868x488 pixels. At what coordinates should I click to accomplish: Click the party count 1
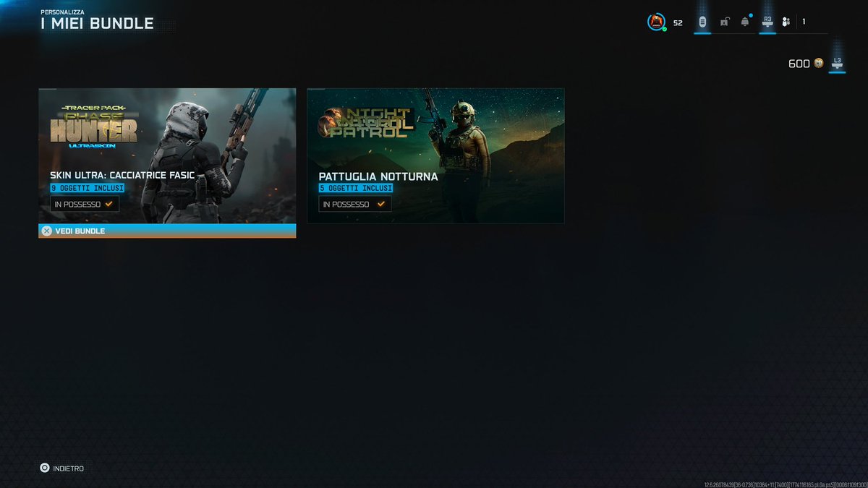click(804, 22)
